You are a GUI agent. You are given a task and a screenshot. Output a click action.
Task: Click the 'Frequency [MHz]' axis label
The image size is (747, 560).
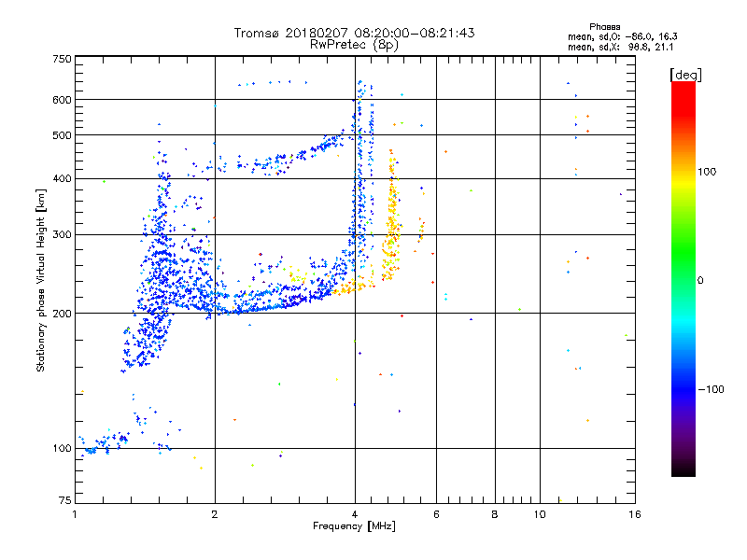(354, 526)
